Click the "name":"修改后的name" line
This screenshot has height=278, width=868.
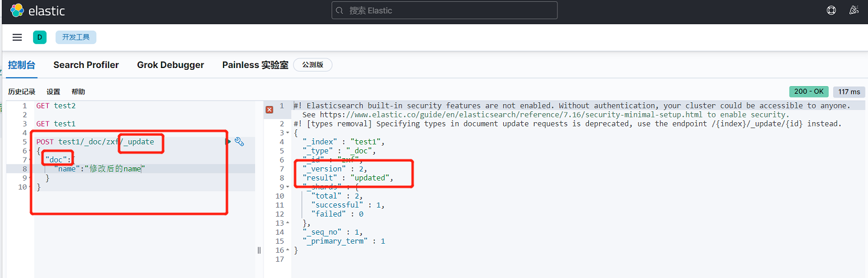tap(99, 168)
